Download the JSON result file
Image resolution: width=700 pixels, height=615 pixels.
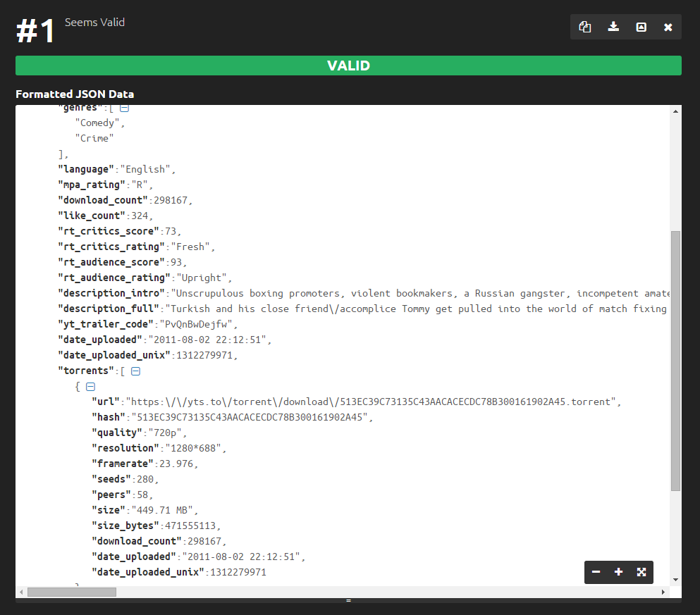click(x=613, y=27)
